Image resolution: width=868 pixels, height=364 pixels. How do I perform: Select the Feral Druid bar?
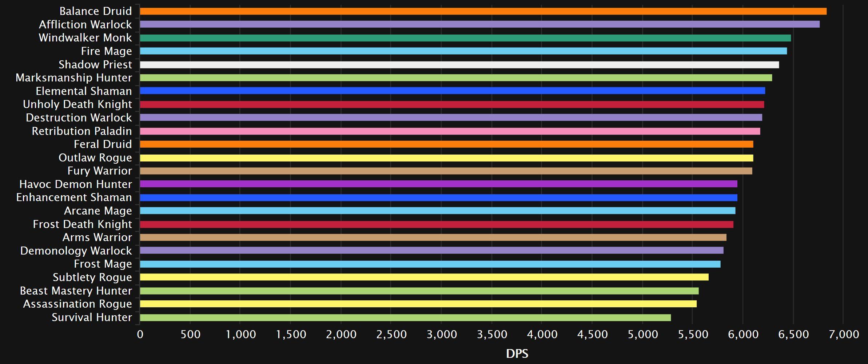[446, 144]
